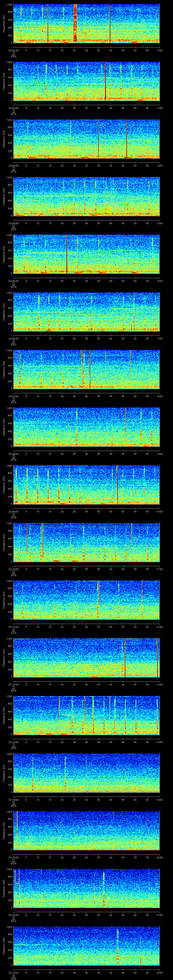Click the 22:02:00 start time label
173x980 pixels.
[x=13, y=108]
